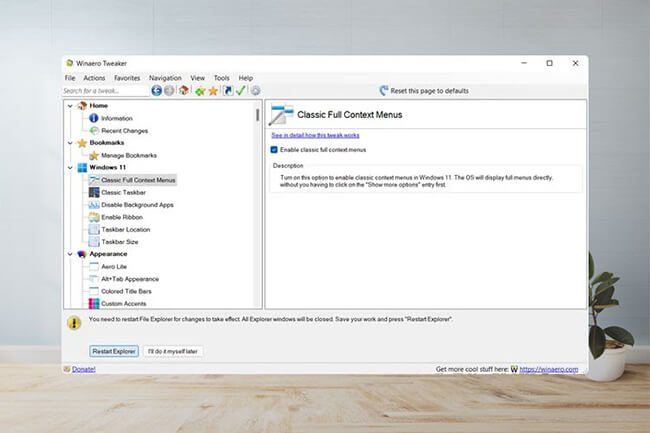The image size is (650, 433).
Task: Click the Appearance palette icon
Action: coord(82,254)
